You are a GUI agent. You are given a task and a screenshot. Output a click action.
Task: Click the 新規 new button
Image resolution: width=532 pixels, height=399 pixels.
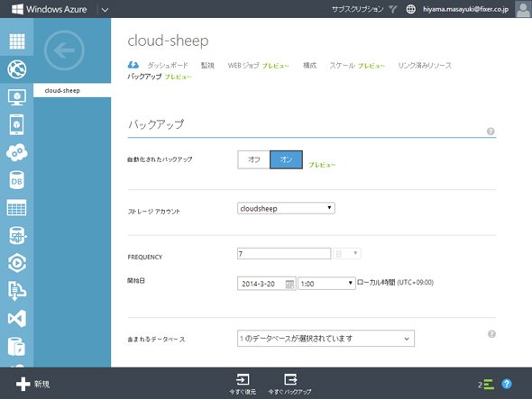32,384
